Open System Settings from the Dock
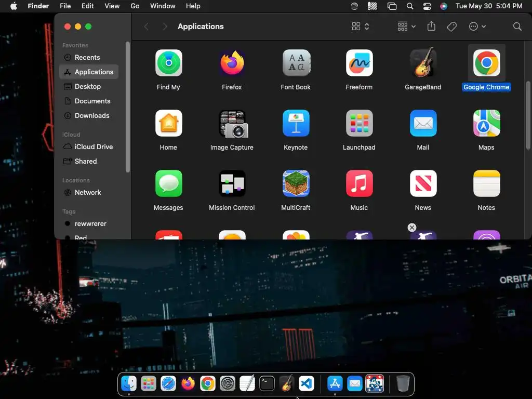 (x=228, y=384)
